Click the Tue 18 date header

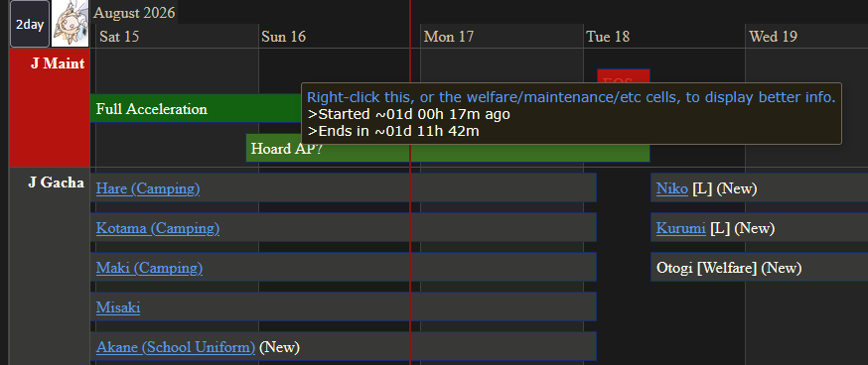(608, 37)
